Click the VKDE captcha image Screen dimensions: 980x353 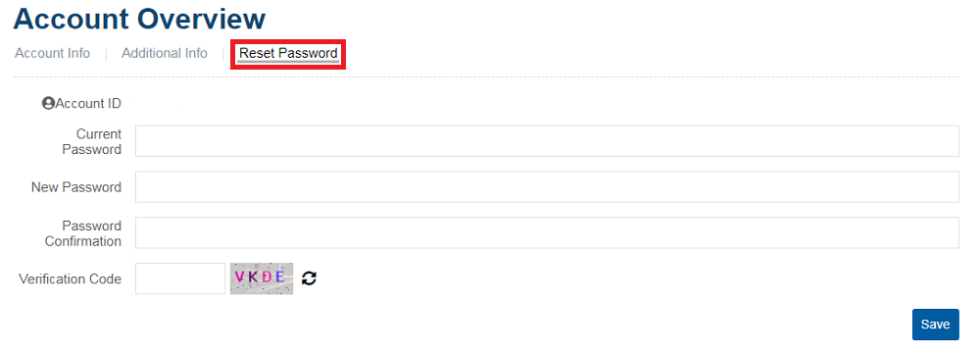click(x=262, y=278)
